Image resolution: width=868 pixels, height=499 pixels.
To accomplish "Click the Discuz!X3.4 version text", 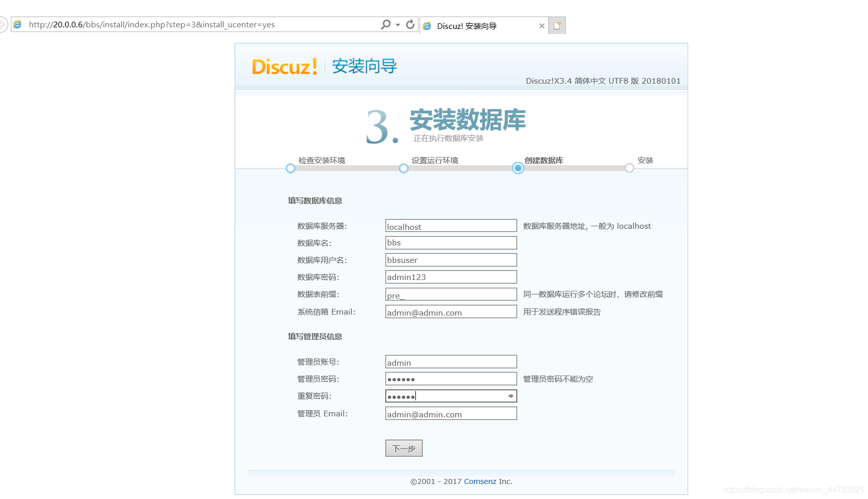I will 603,81.
